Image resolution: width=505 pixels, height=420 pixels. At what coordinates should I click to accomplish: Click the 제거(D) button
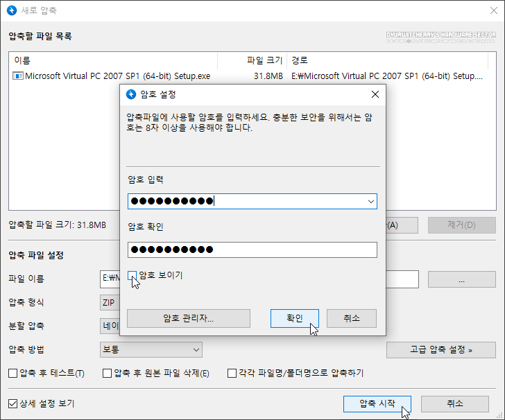click(461, 225)
